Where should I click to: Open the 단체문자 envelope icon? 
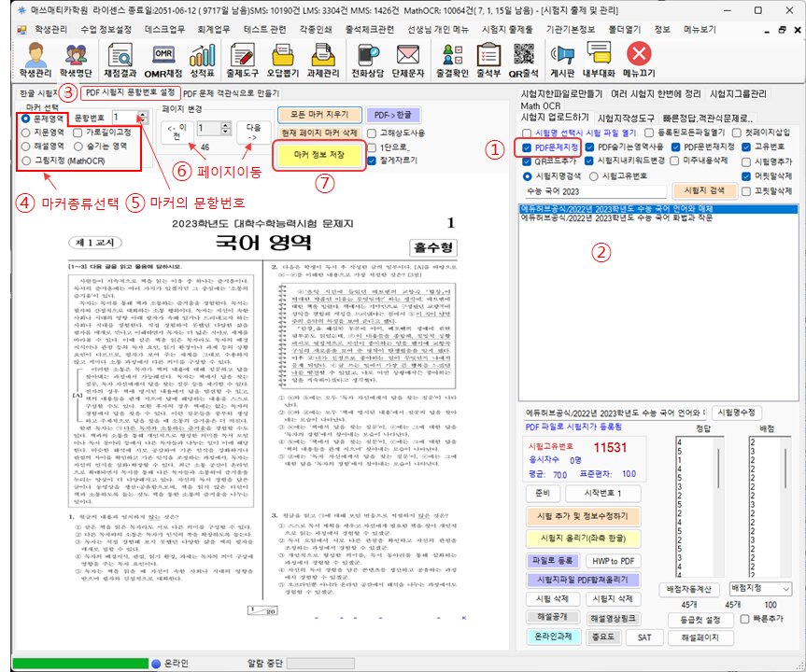408,60
